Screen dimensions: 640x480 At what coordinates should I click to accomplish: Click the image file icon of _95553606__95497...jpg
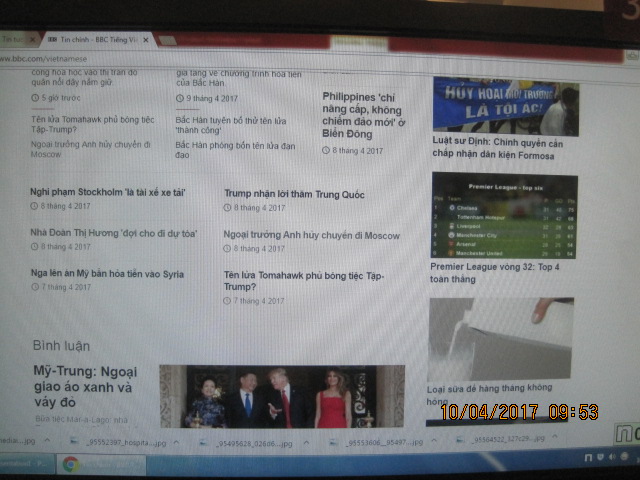pyautogui.click(x=333, y=442)
